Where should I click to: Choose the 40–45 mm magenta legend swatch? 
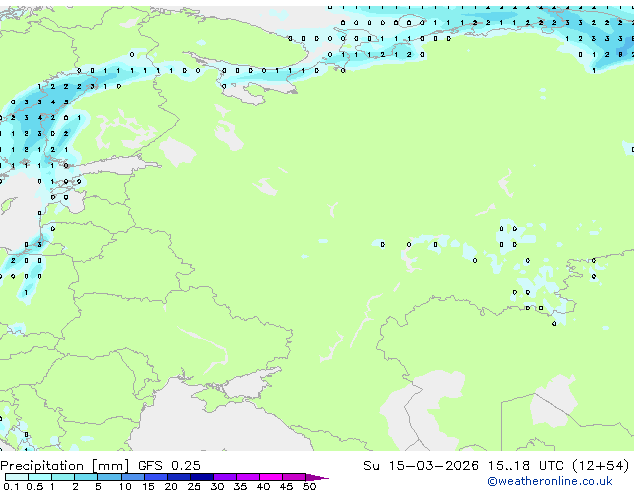tap(271, 477)
